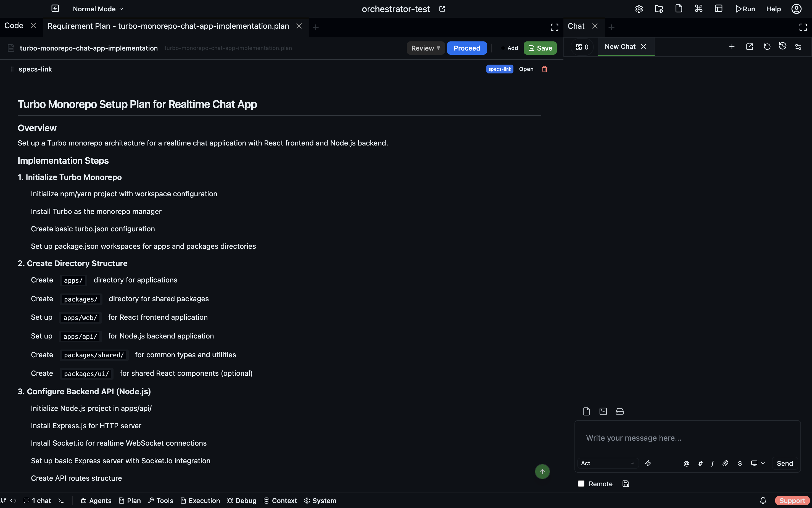
Task: Add a new tab in the editor pane
Action: [316, 27]
